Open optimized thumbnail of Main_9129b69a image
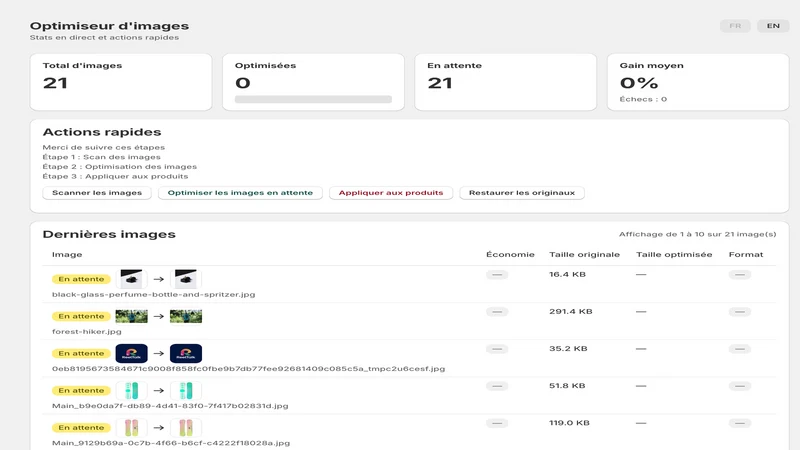The width and height of the screenshot is (800, 450). pos(186,428)
